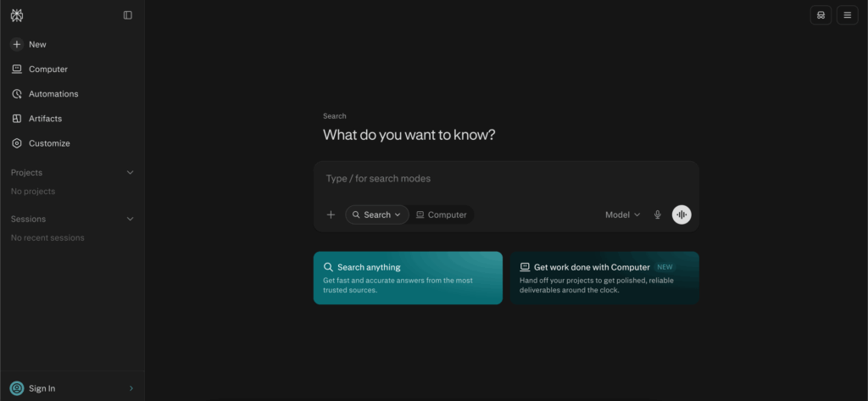Click the plus icon next to New

click(x=17, y=44)
